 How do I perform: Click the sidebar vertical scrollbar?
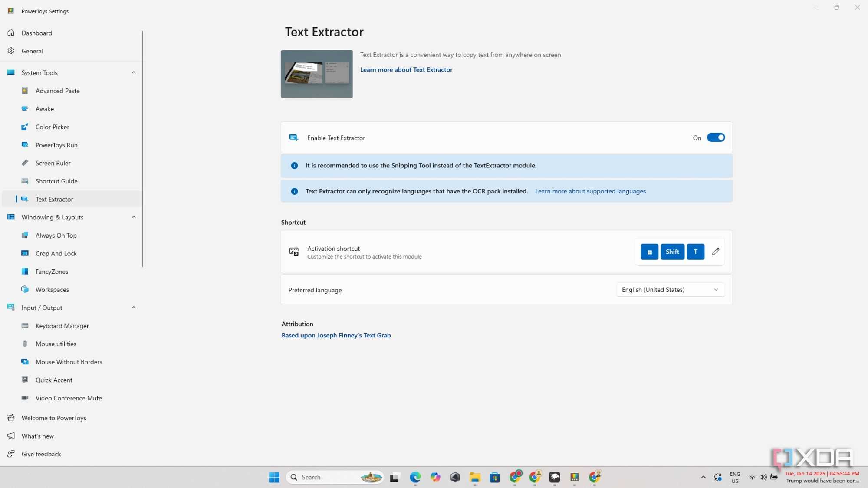142,149
